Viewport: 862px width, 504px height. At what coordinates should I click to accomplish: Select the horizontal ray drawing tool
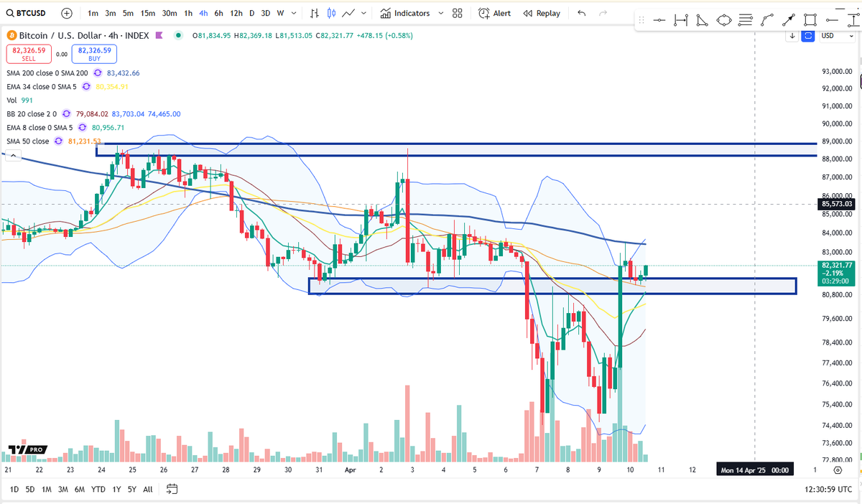(832, 20)
